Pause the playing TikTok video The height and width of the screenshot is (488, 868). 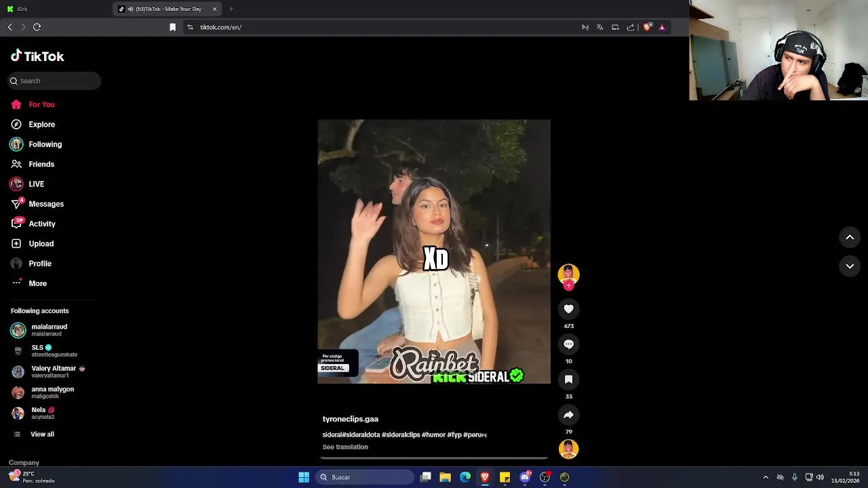pos(434,251)
